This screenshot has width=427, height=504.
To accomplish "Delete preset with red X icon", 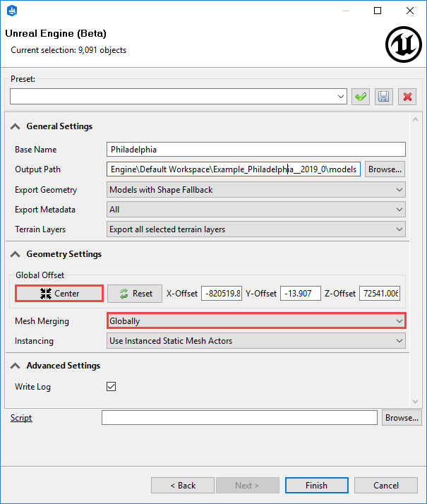I will pyautogui.click(x=407, y=97).
